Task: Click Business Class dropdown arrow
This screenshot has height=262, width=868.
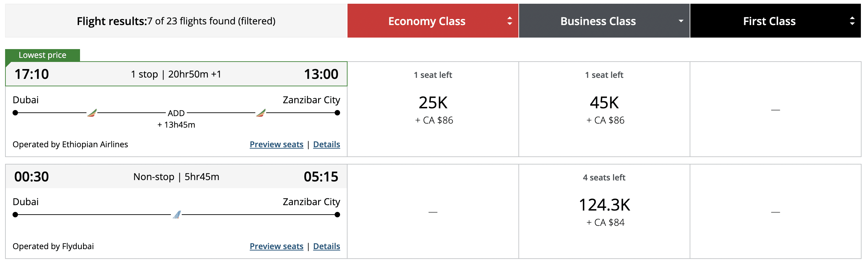Action: click(x=680, y=21)
